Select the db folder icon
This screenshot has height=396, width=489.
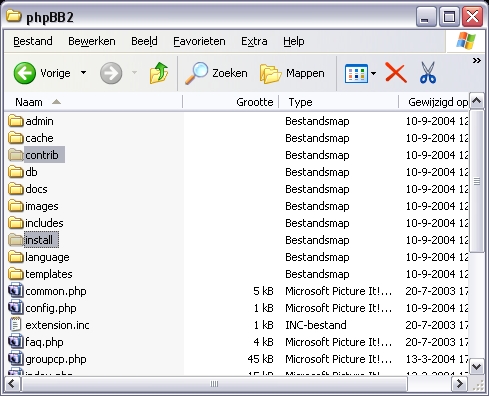[x=16, y=172]
